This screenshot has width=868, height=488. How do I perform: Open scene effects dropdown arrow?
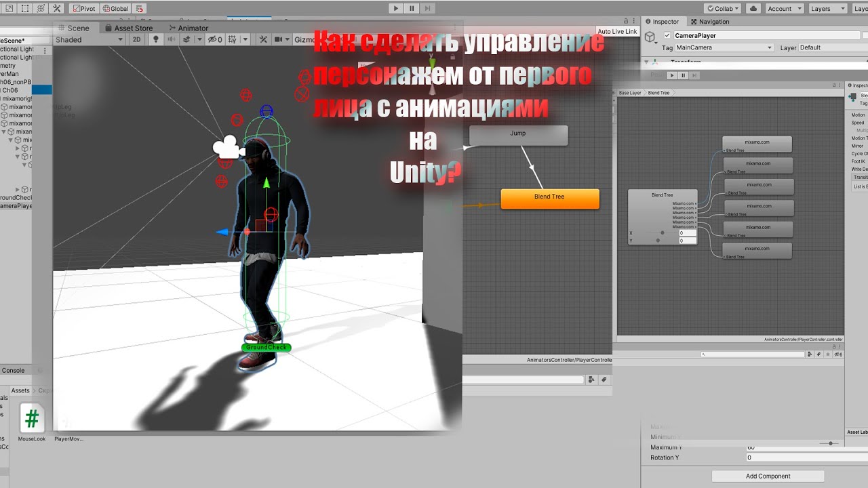coord(199,39)
